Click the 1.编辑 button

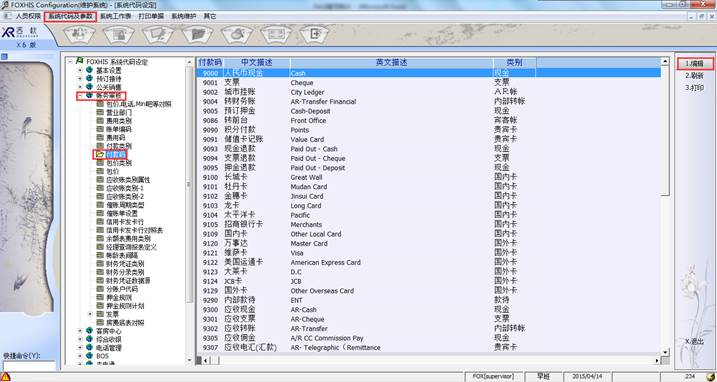[x=694, y=63]
